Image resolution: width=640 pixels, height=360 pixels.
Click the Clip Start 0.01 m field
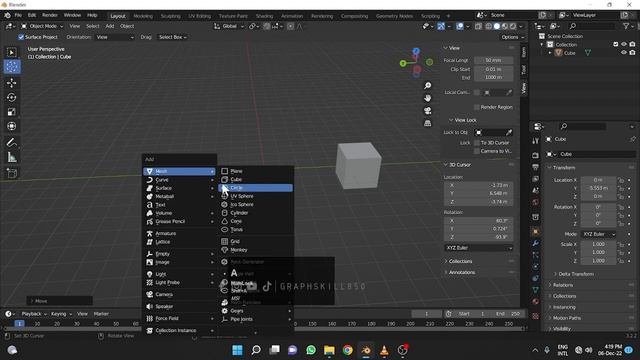coord(493,69)
